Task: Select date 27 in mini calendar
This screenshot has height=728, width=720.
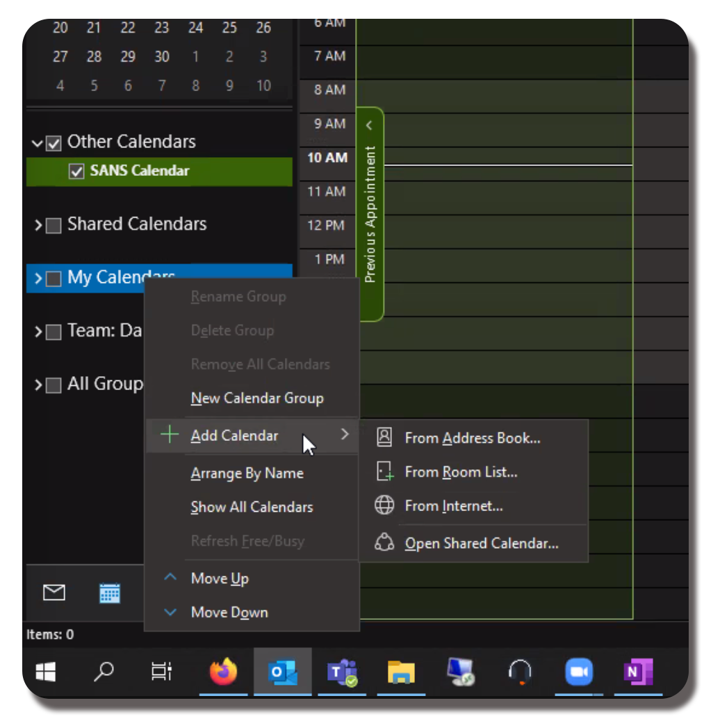Action: [x=60, y=56]
